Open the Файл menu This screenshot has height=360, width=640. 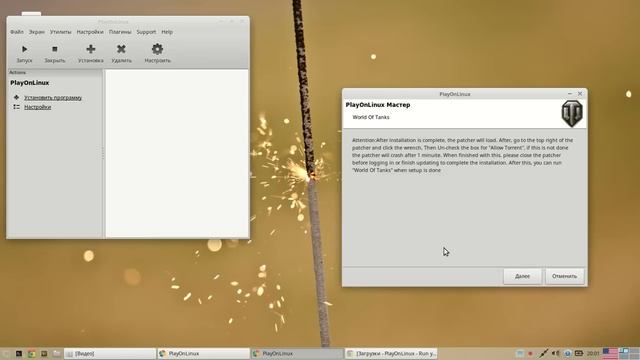[17, 32]
